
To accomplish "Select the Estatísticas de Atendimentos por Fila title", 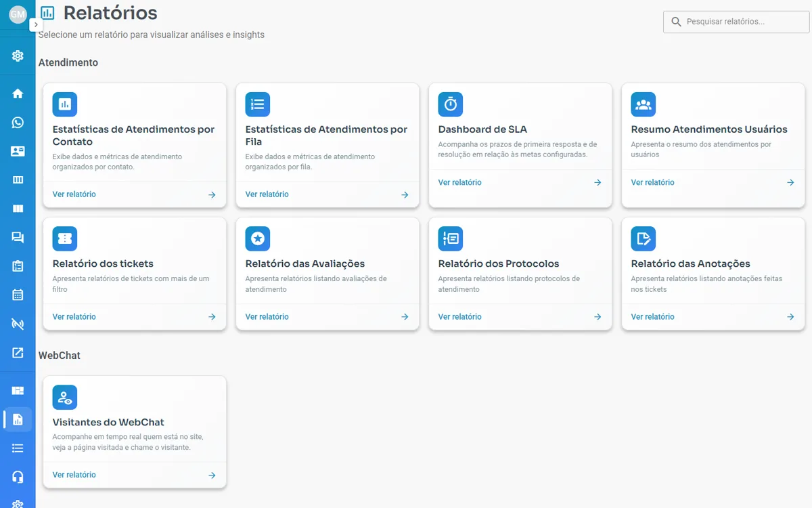I will [327, 135].
